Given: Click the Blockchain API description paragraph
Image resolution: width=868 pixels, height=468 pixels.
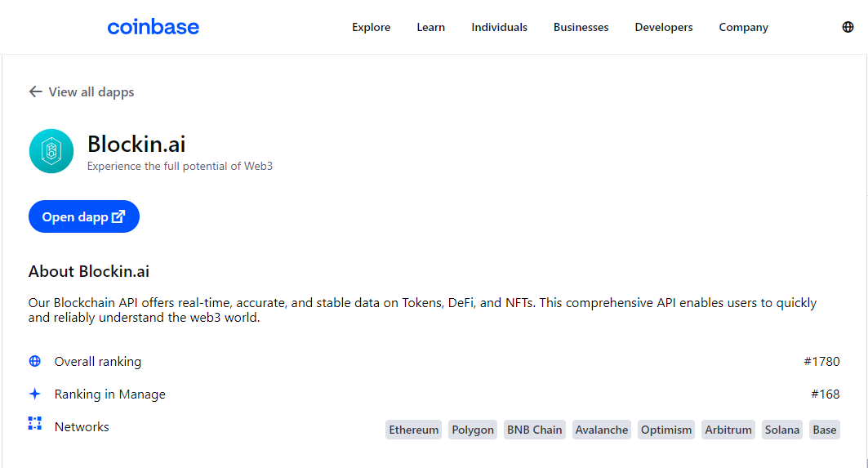Looking at the screenshot, I should [x=422, y=310].
